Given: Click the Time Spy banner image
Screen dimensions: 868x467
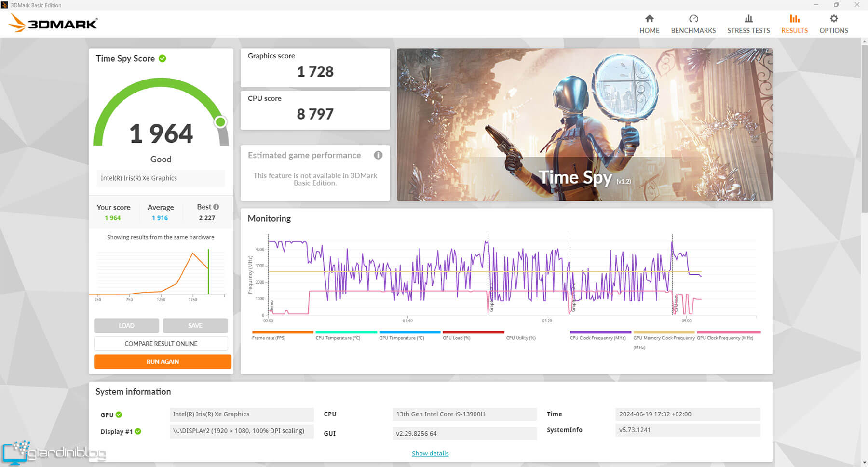Looking at the screenshot, I should tap(584, 124).
